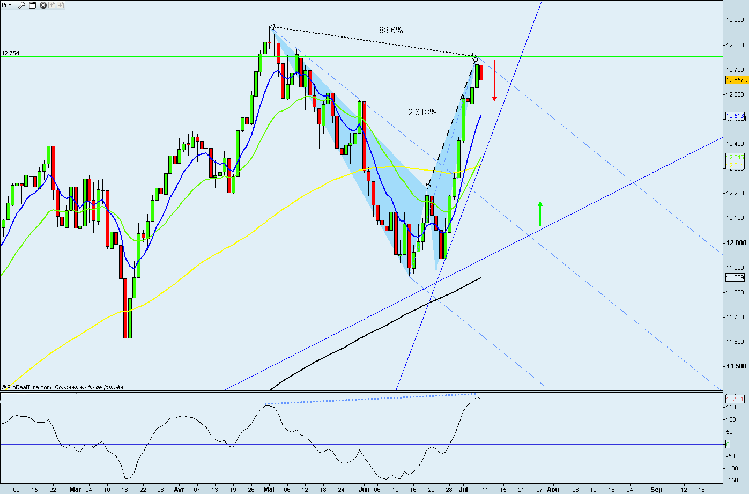Click the Apr label on time axis
Screen dimensions: 749x494
tap(179, 490)
